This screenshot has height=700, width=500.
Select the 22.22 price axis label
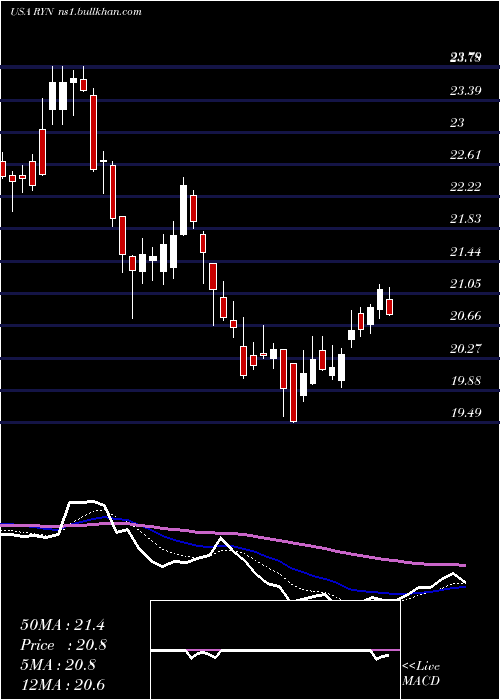coord(466,187)
